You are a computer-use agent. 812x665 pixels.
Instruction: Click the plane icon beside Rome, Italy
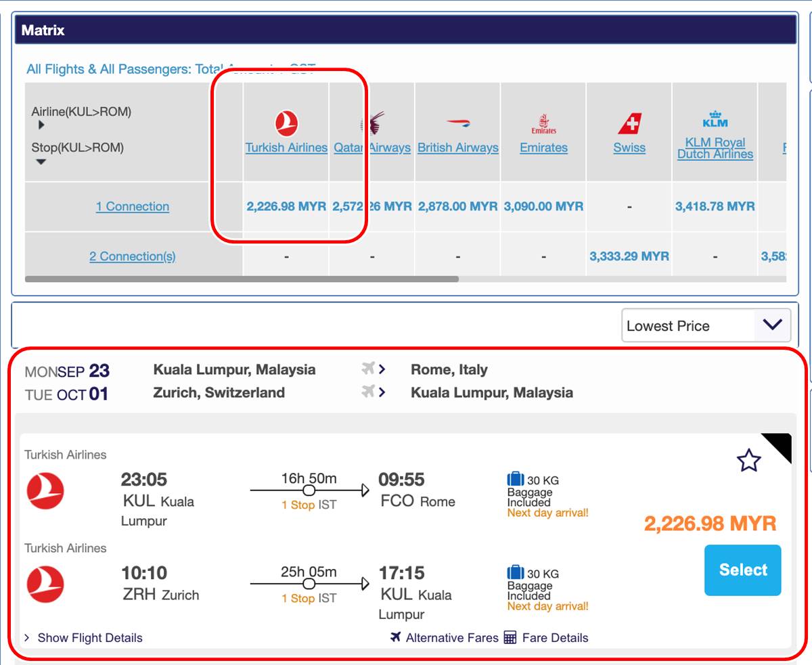[x=368, y=369]
